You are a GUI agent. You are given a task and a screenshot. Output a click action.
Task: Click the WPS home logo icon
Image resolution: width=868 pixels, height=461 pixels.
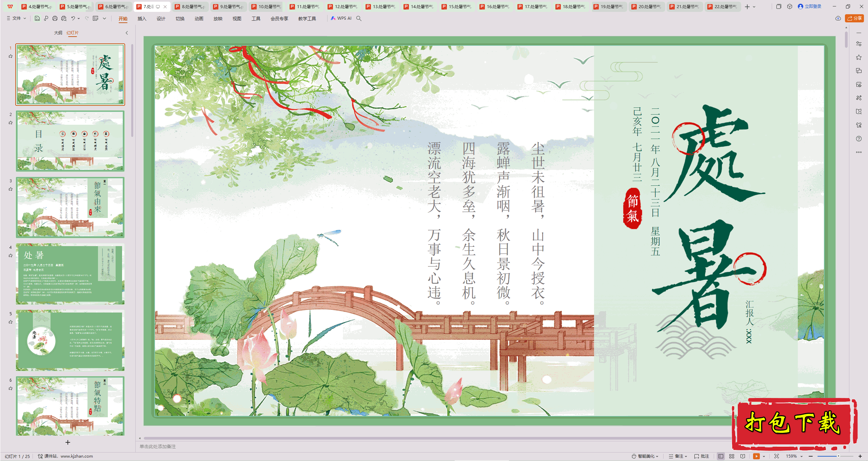10,6
